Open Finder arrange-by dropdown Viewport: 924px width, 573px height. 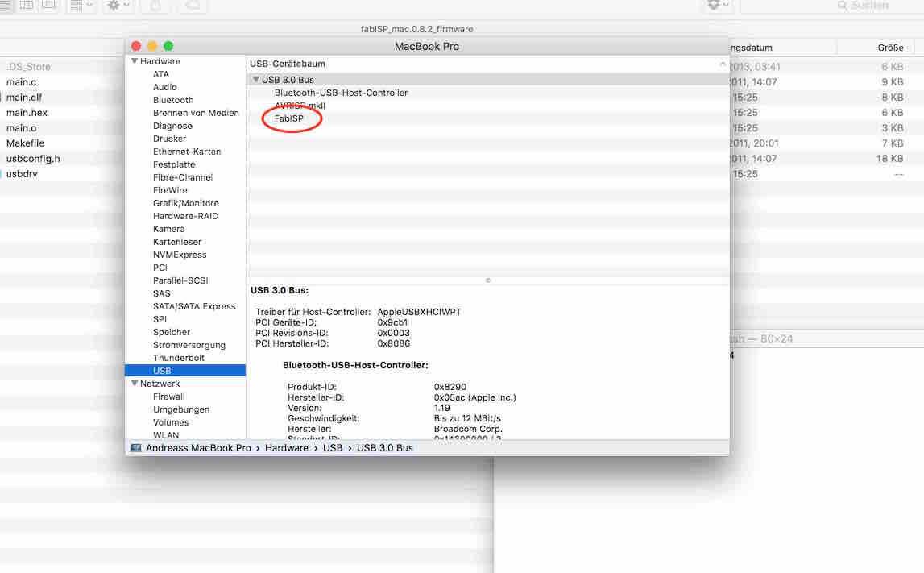click(81, 6)
